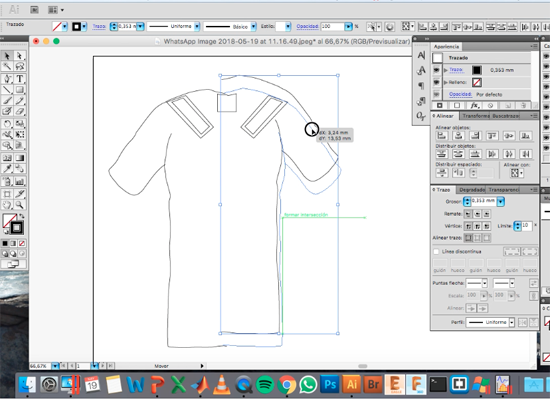This screenshot has height=399, width=550.
Task: Open Photoshop from the Dock
Action: [330, 384]
